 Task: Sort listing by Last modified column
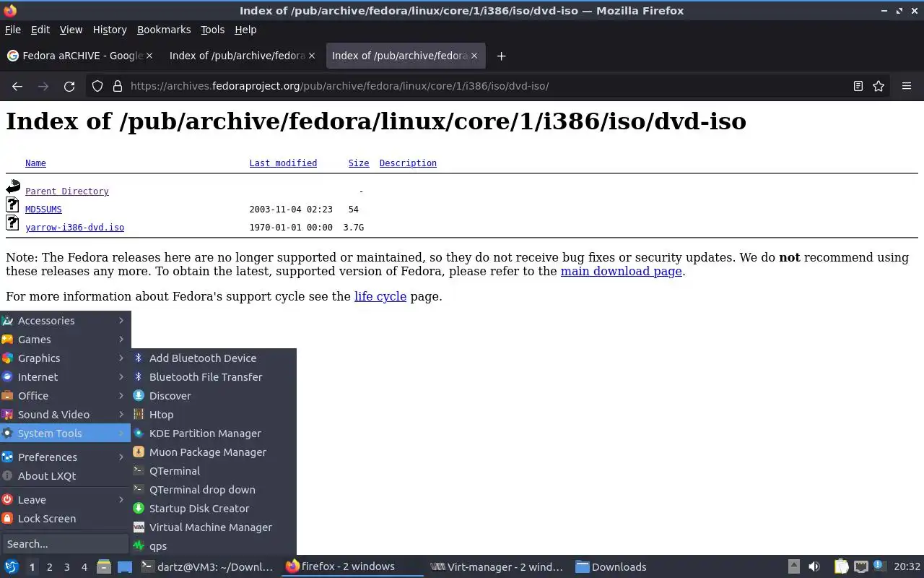pos(283,163)
